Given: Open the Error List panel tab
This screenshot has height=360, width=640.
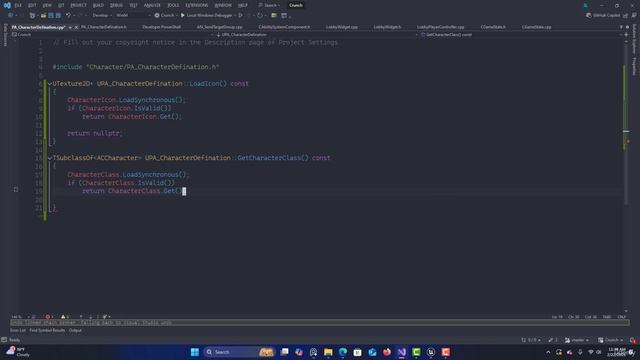Looking at the screenshot, I should (x=18, y=330).
